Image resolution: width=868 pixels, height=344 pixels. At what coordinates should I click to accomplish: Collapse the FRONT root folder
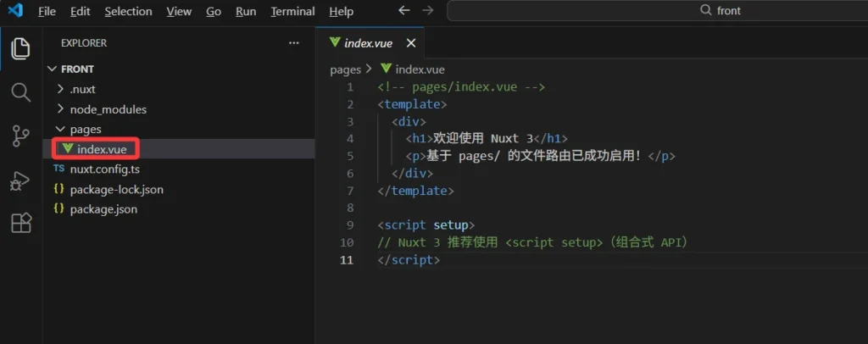77,69
